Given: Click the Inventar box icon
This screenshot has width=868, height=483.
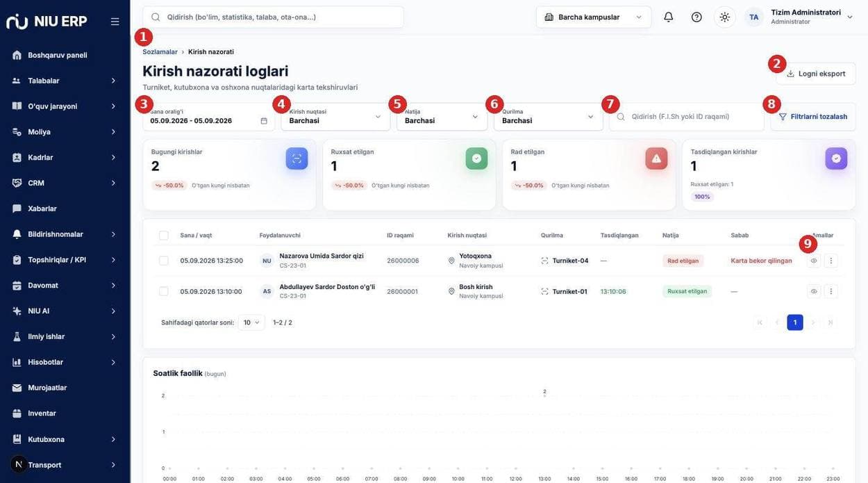Looking at the screenshot, I should [x=17, y=414].
